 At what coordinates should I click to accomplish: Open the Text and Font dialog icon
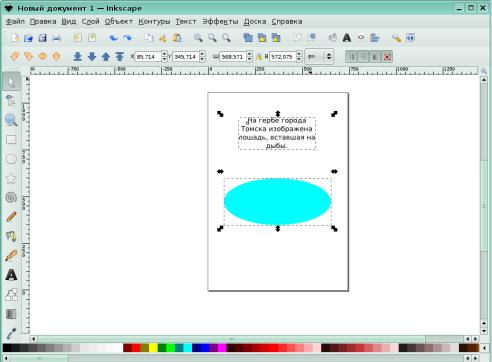click(x=347, y=38)
